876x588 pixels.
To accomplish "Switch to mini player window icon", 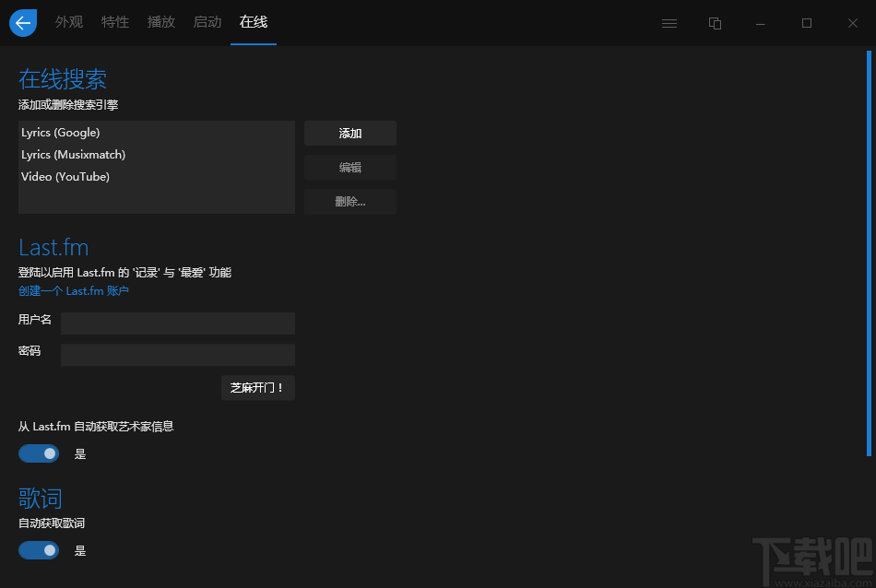I will (x=716, y=23).
